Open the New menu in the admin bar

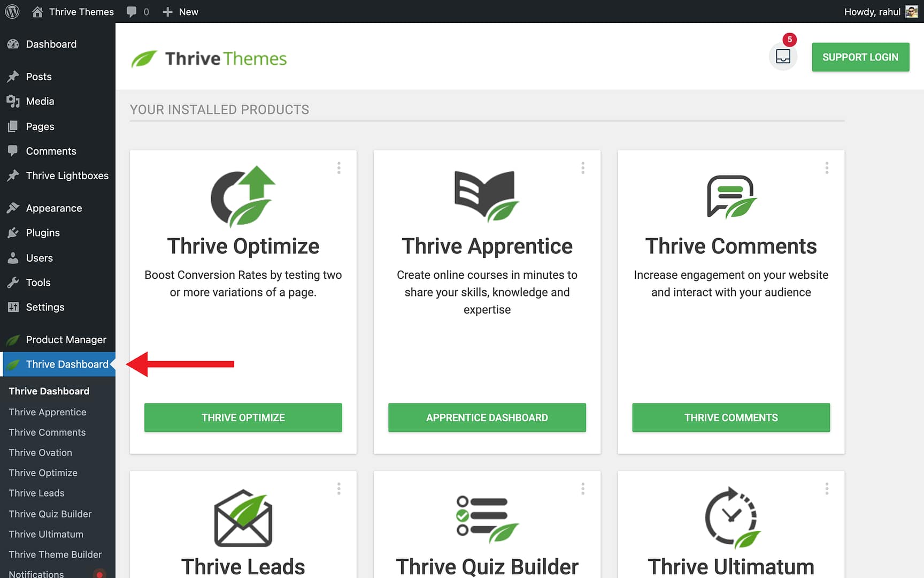[x=180, y=11]
